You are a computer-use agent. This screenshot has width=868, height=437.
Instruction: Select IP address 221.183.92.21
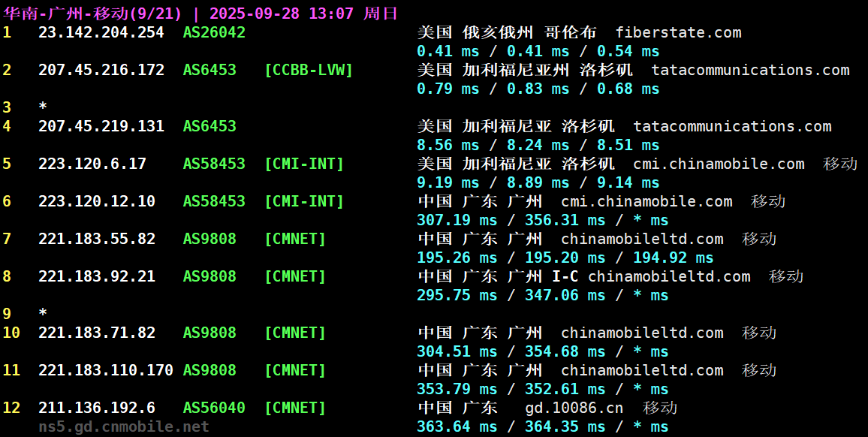97,276
